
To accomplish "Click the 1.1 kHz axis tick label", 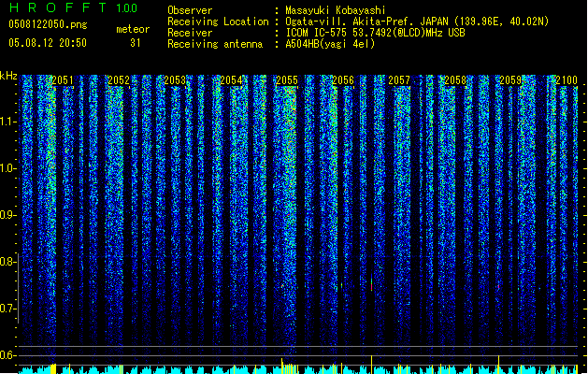I will coord(7,122).
